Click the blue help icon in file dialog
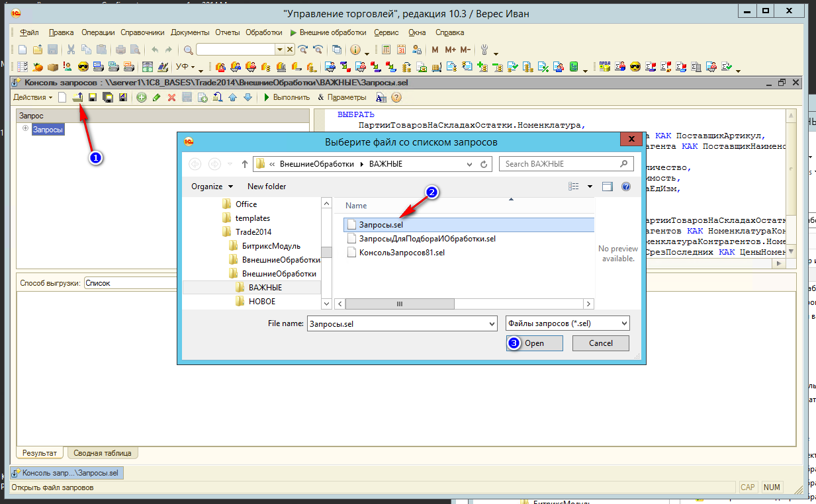Image resolution: width=816 pixels, height=504 pixels. 625,187
